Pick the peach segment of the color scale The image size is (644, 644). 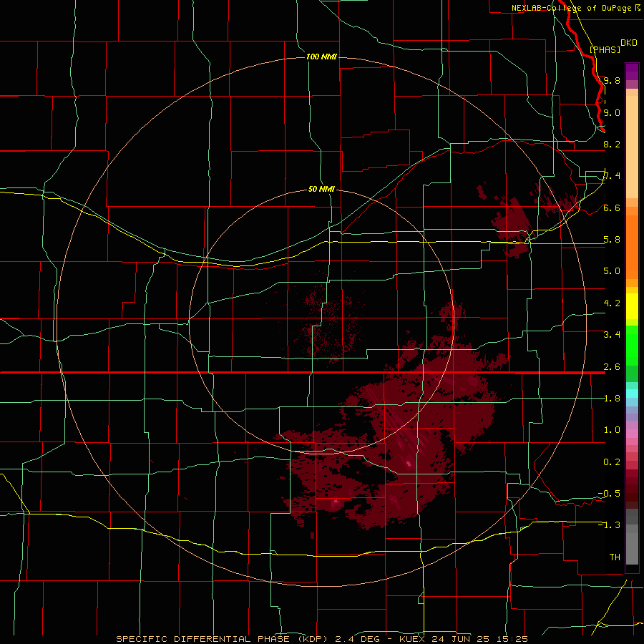(x=632, y=147)
